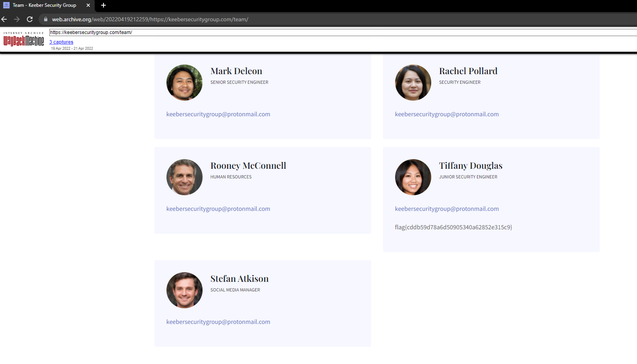637x364 pixels.
Task: Reload the page with refresh icon
Action: coord(30,19)
